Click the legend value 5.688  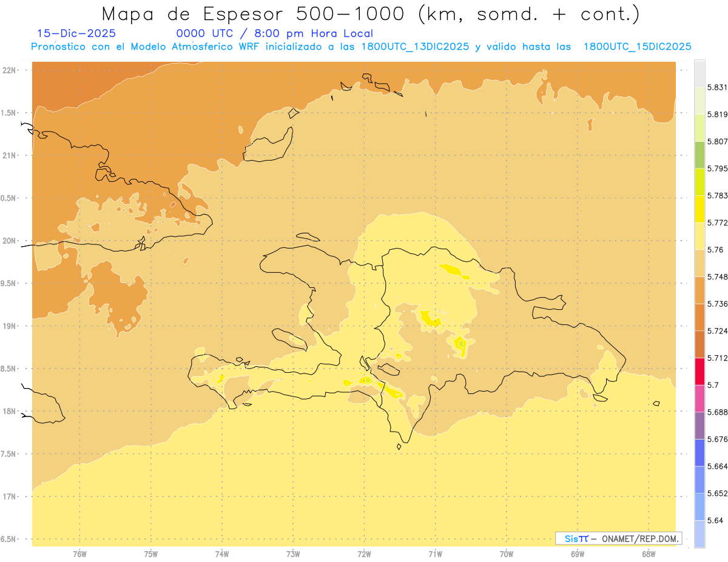tap(717, 412)
